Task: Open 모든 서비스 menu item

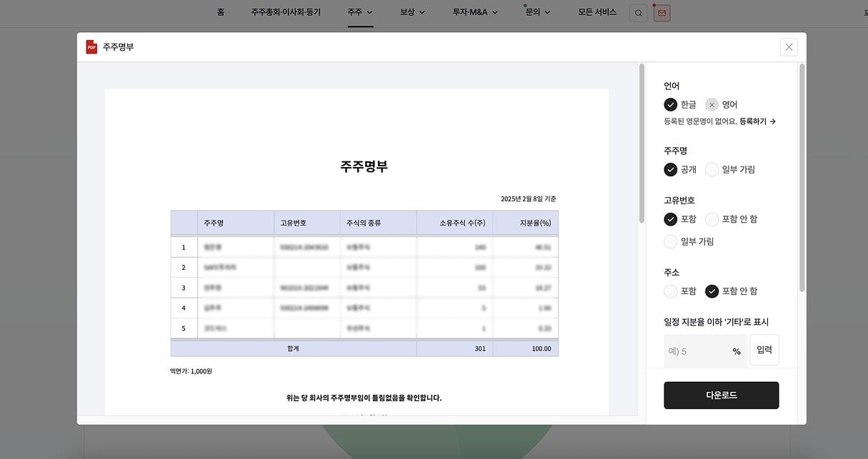Action: click(597, 12)
